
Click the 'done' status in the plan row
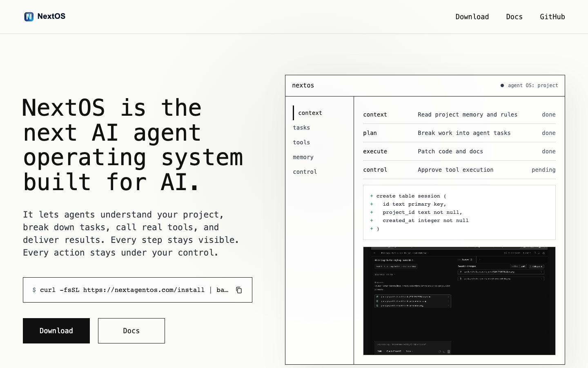pyautogui.click(x=549, y=133)
